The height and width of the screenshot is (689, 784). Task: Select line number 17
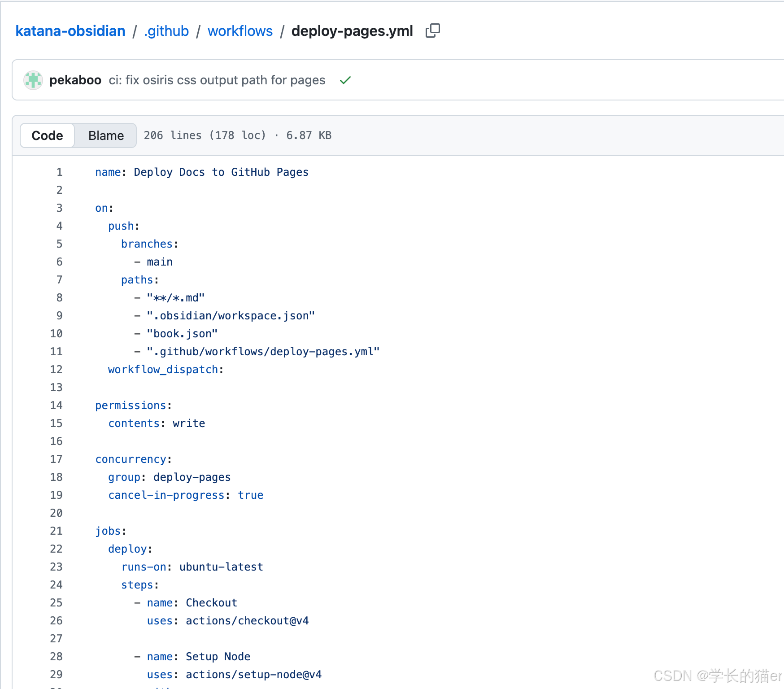(x=57, y=459)
